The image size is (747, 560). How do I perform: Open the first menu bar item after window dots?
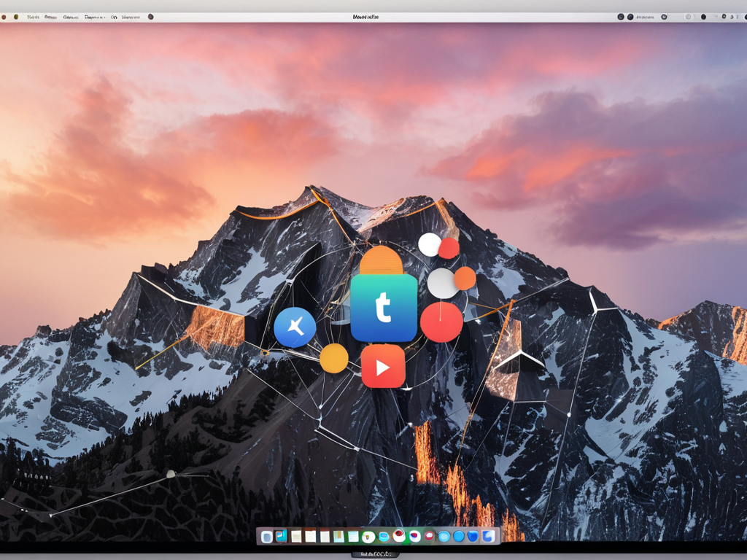point(34,17)
